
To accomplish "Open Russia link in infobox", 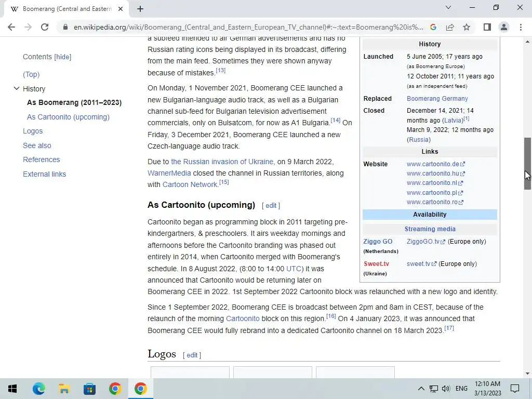I will (419, 140).
